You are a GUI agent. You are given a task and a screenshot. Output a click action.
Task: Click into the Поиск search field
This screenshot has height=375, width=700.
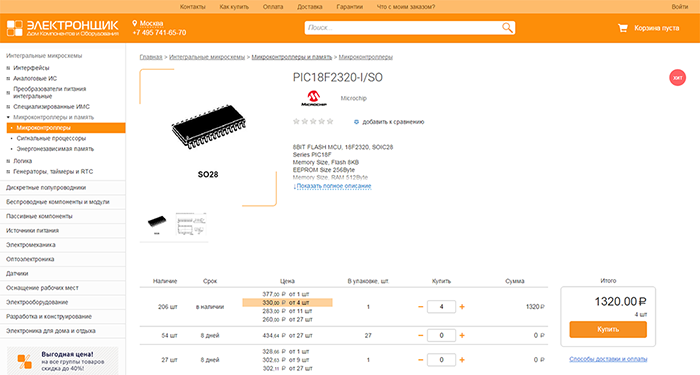click(x=403, y=28)
